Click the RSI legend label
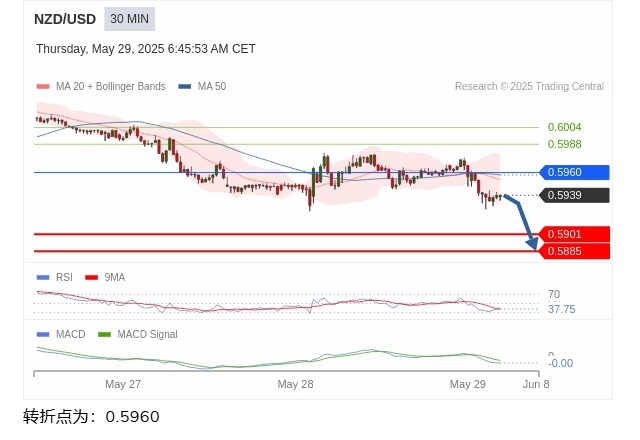The width and height of the screenshot is (640, 440). [x=64, y=278]
